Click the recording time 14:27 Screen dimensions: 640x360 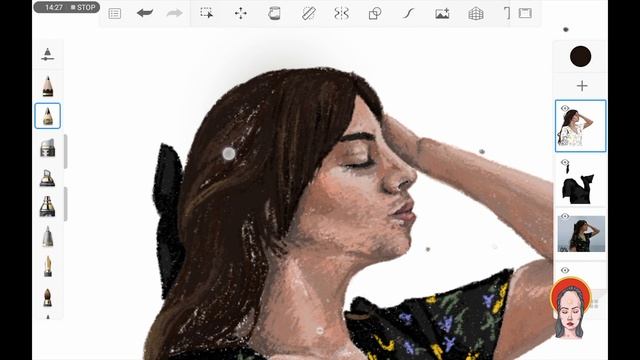tap(53, 7)
